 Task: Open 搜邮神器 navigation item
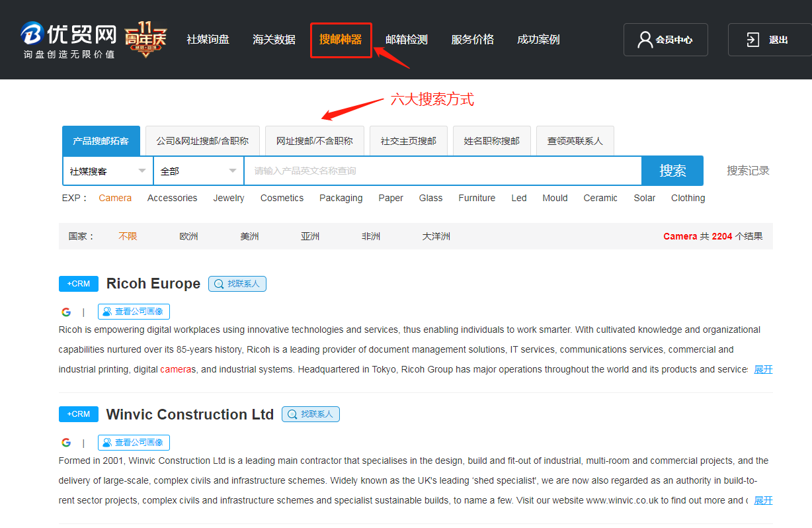tap(341, 40)
